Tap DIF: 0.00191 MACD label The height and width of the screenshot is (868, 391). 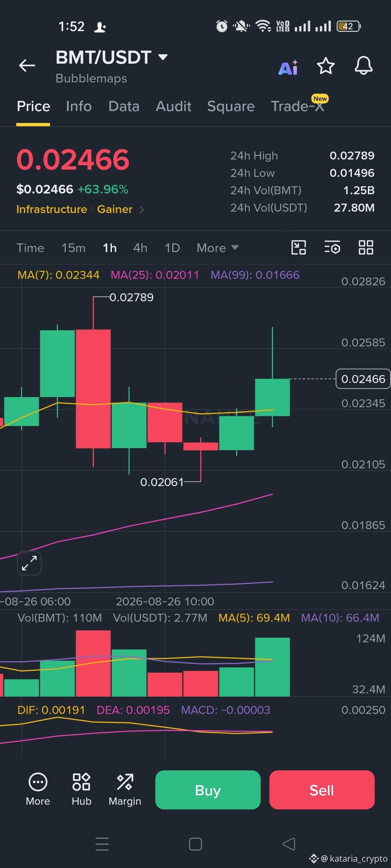[51, 710]
